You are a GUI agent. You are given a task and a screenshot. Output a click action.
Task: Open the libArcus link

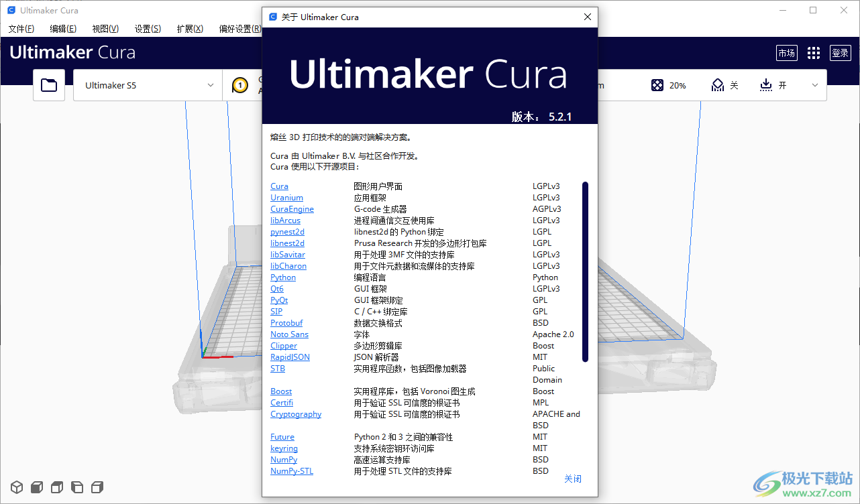pos(285,220)
